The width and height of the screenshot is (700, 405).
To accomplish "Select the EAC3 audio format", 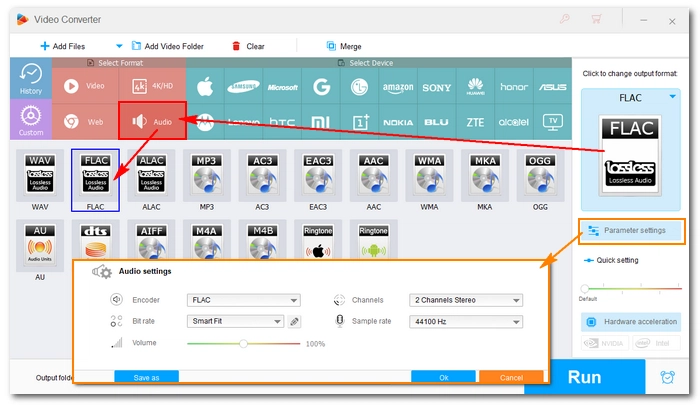I will [x=318, y=175].
